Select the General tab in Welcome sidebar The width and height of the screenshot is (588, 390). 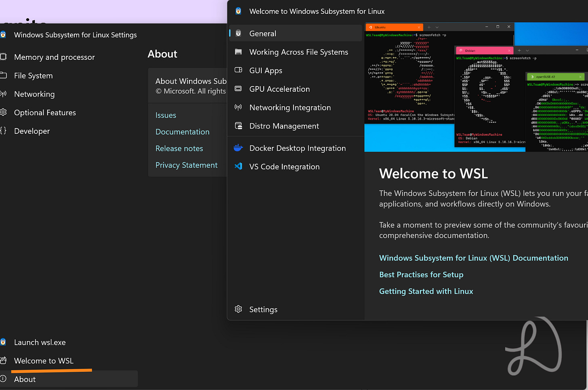tap(296, 34)
